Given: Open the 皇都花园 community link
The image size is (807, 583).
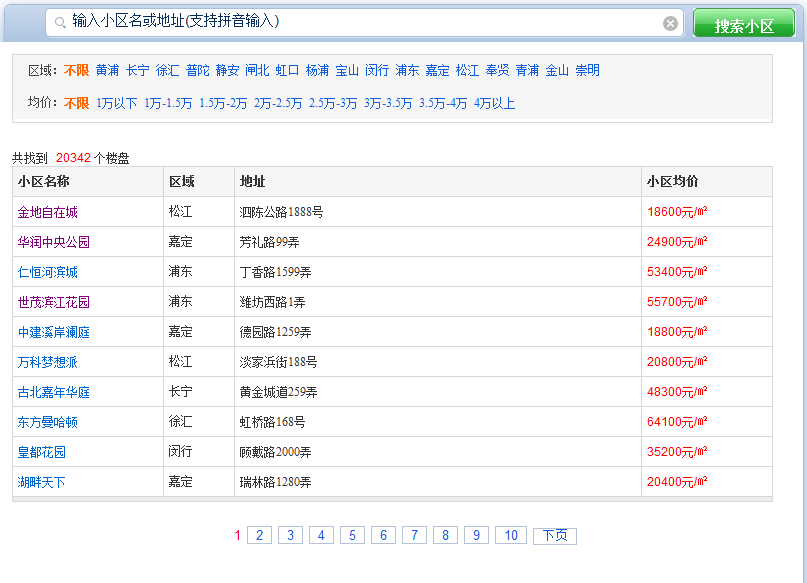Looking at the screenshot, I should (x=42, y=452).
